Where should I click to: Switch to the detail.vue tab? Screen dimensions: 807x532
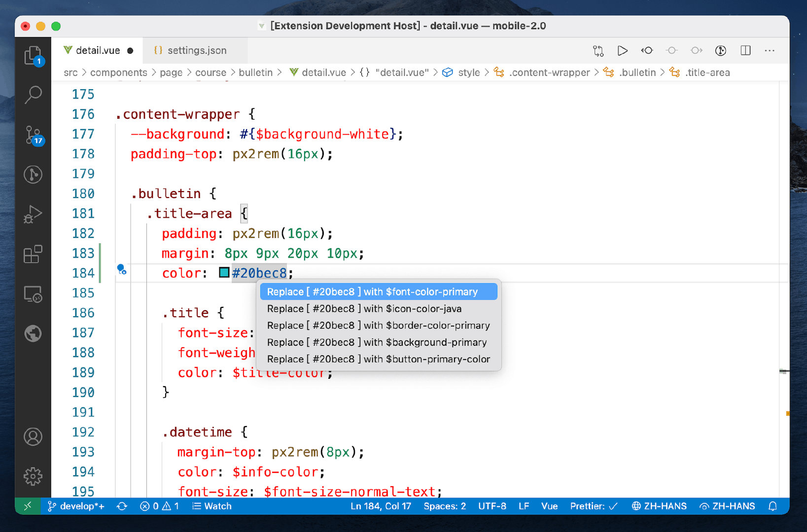click(97, 50)
